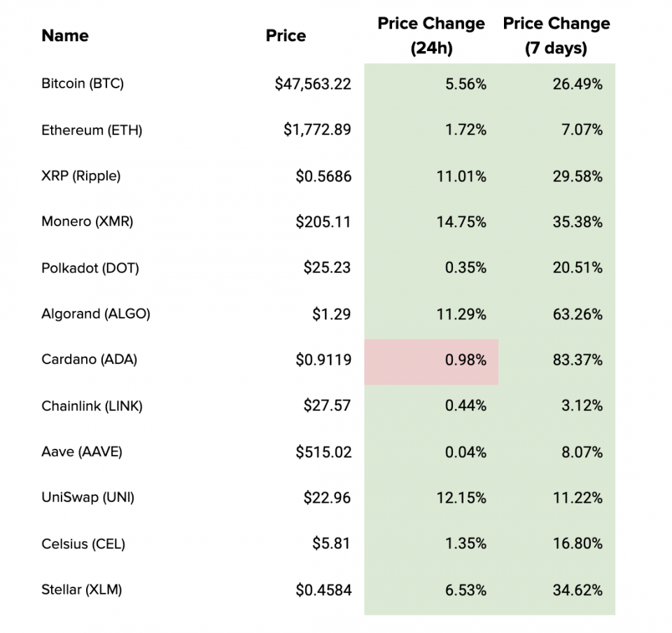Image resolution: width=672 pixels, height=633 pixels.
Task: Select the Algorand (ALGO) name
Action: point(96,314)
